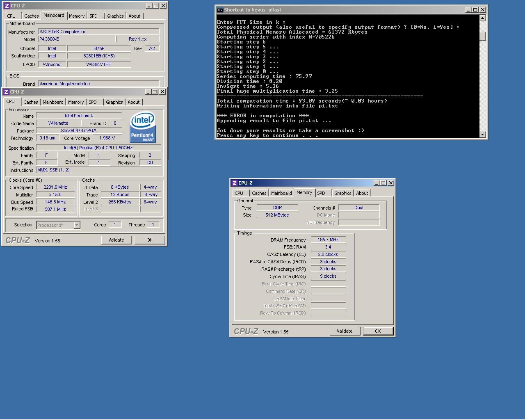Go to Graphics tab in Memory window

point(342,193)
